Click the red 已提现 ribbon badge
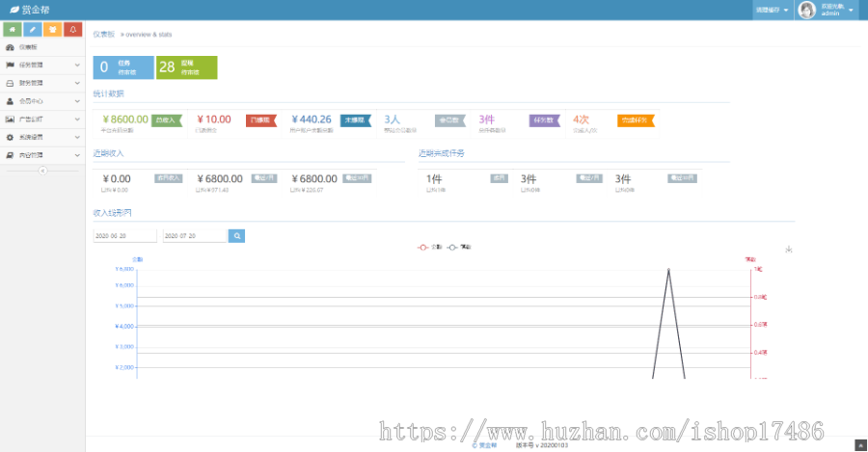Image resolution: width=868 pixels, height=452 pixels. click(260, 120)
